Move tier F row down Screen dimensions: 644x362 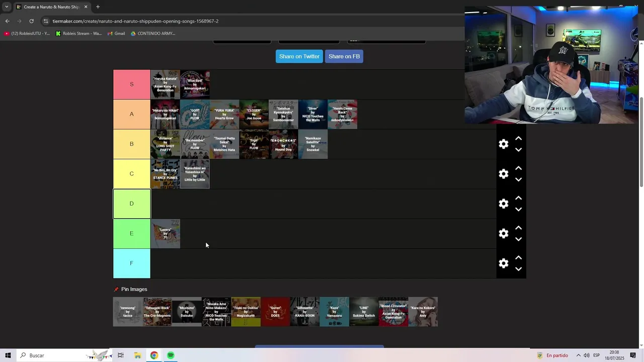click(x=518, y=269)
